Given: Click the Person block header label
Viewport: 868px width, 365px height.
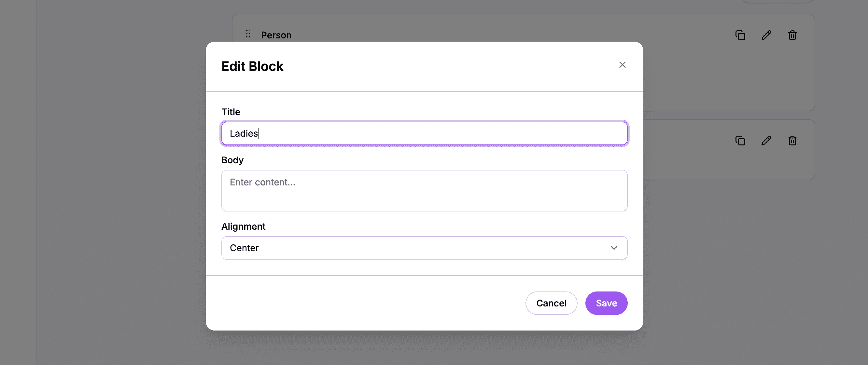Looking at the screenshot, I should 276,35.
